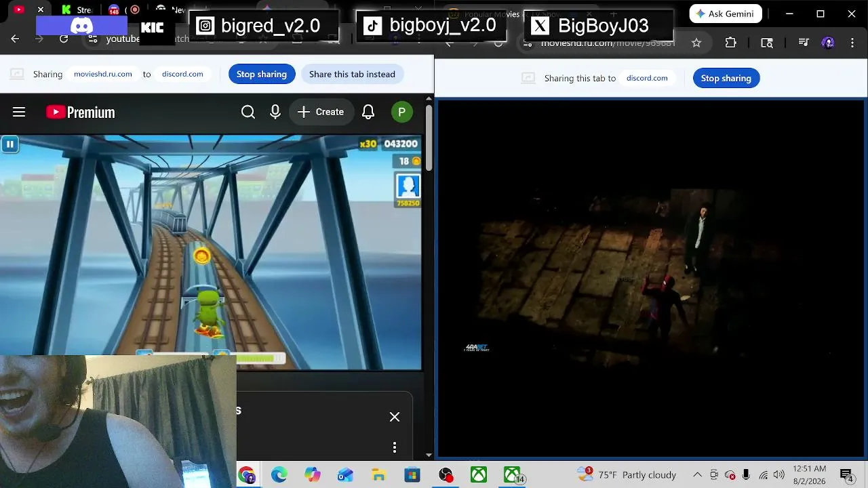
Task: Open File Explorer from the taskbar
Action: pos(379,475)
